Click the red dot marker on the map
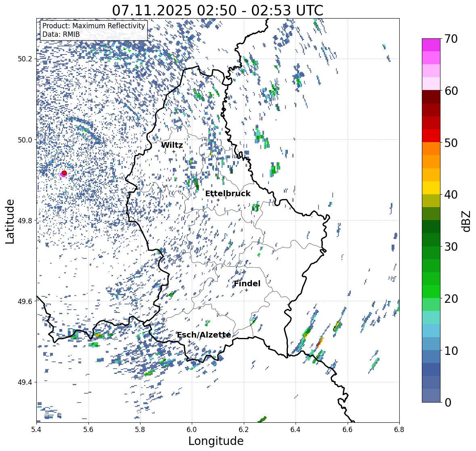This screenshot has height=451, width=476. pyautogui.click(x=64, y=173)
